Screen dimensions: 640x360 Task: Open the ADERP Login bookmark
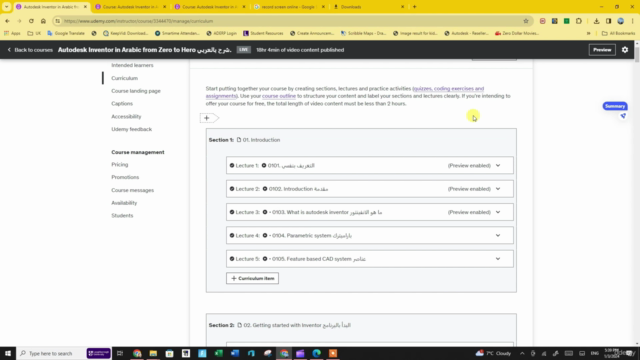(221, 33)
